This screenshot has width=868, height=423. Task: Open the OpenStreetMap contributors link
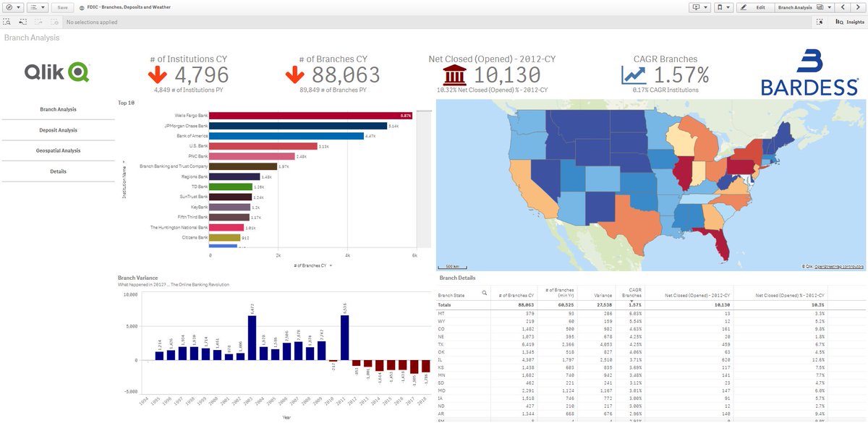[x=838, y=267]
